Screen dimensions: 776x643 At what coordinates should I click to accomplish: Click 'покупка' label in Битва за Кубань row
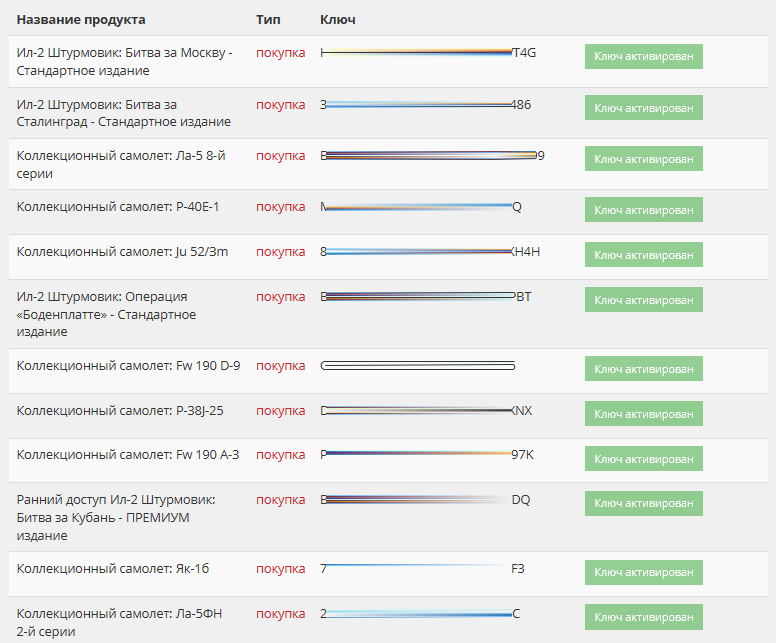coord(280,500)
